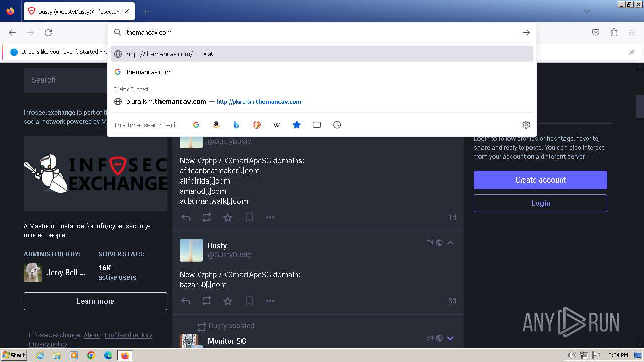Click the Login button

[x=540, y=203]
